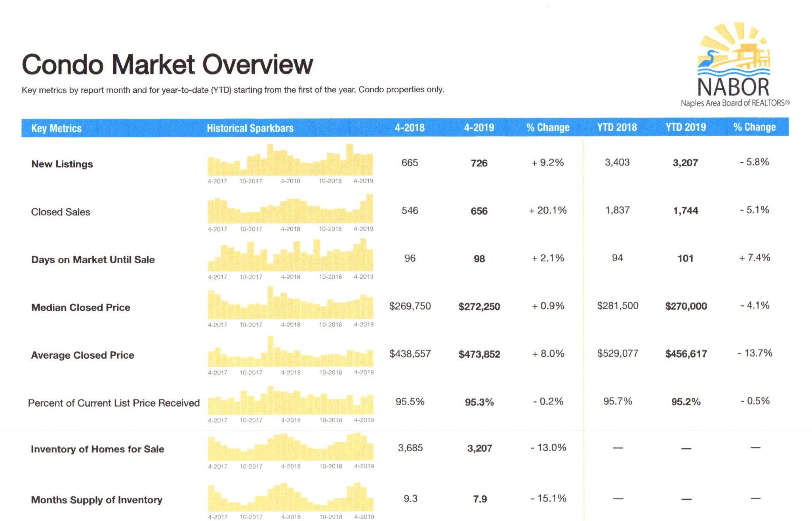The image size is (812, 521).
Task: Click the + 20.1% change value
Action: [548, 210]
